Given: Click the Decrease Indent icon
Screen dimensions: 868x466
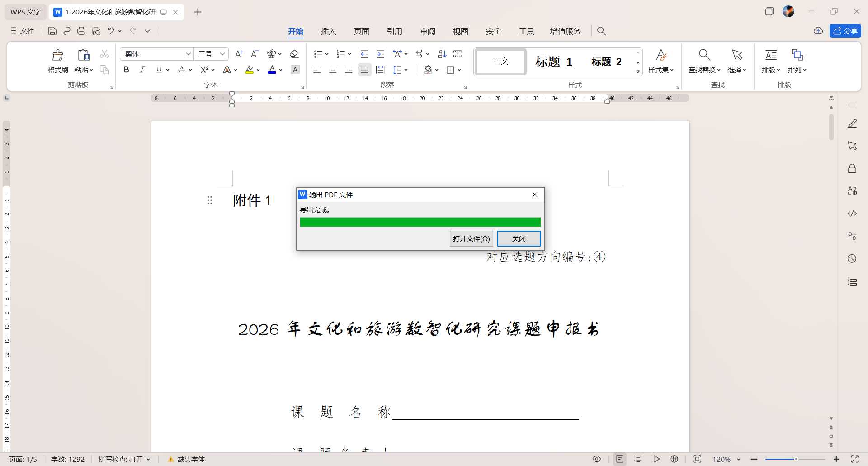Looking at the screenshot, I should (364, 54).
